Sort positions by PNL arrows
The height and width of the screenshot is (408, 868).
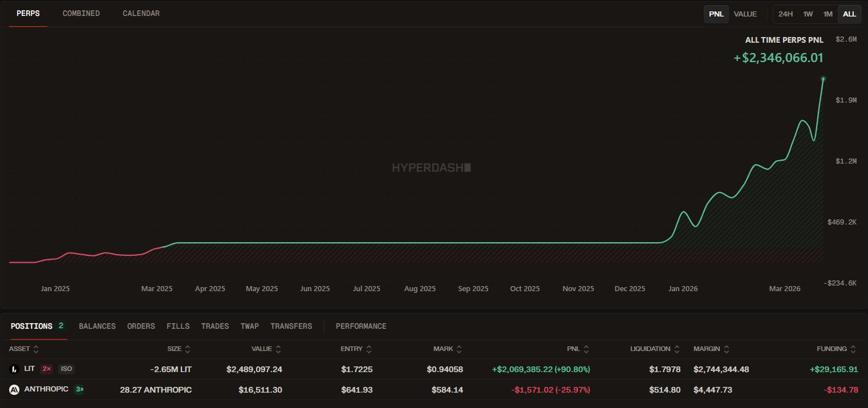tap(586, 349)
